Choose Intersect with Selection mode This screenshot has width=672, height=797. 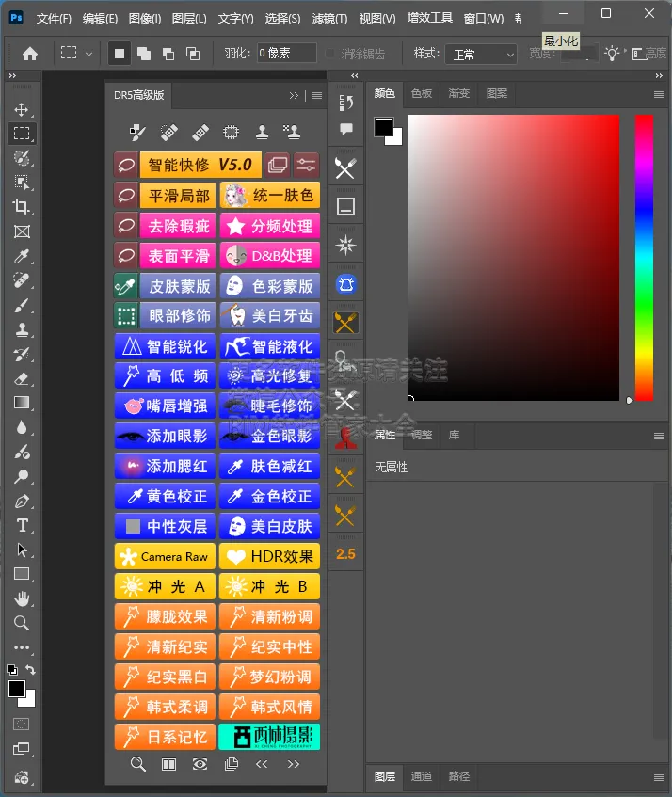click(x=193, y=54)
